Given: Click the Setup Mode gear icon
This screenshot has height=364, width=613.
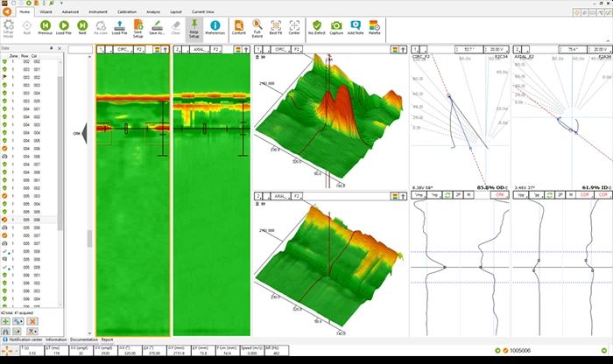Looking at the screenshot, I should pos(8,25).
